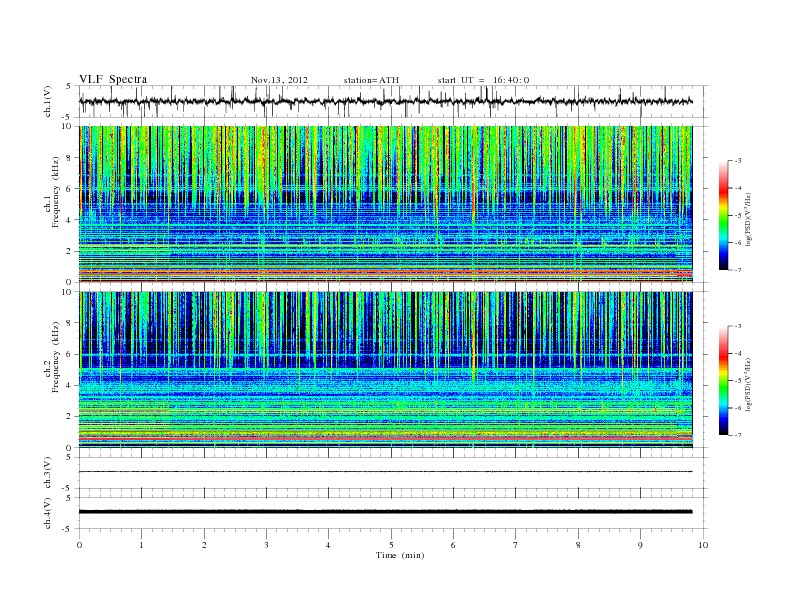This screenshot has width=792, height=612.
Task: Click the '6' frequency tick on ch.2 spectrogram
Action: 69,354
